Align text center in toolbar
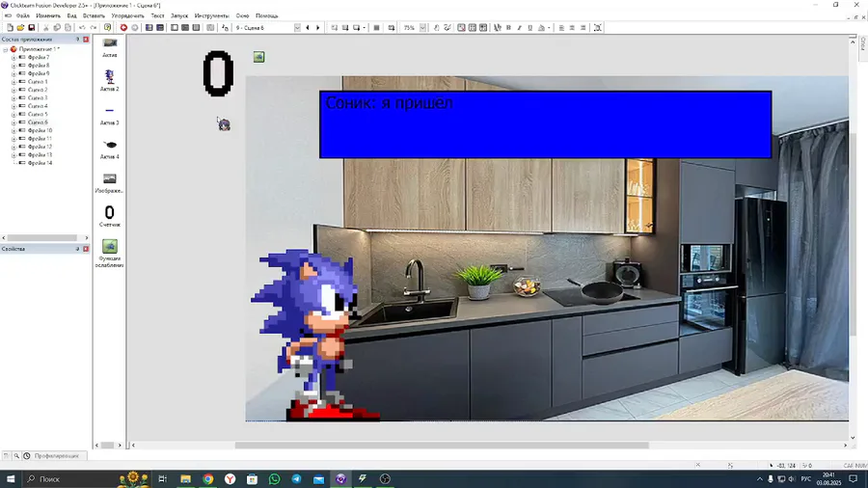 click(x=572, y=28)
